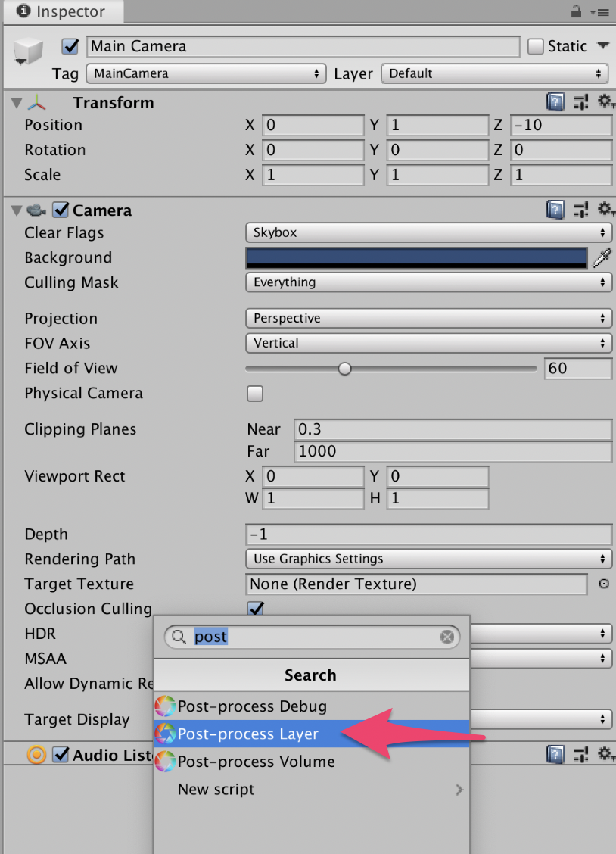
Task: Open the Layer dropdown showing Default
Action: 495,73
